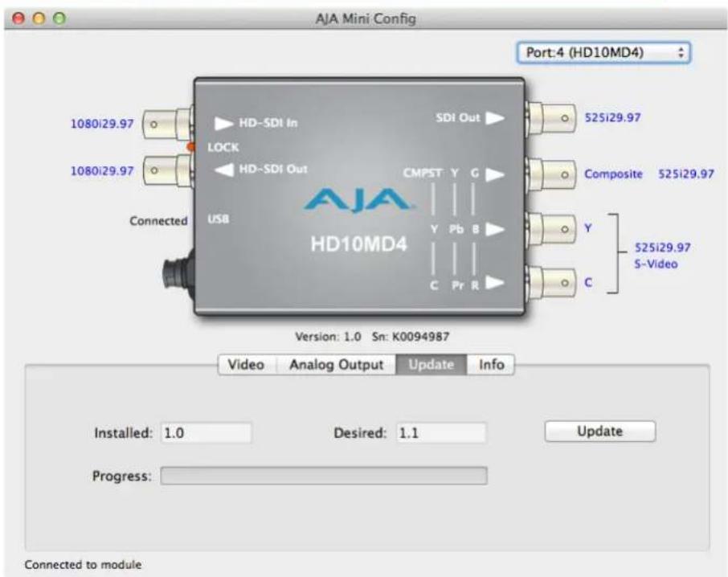Click the C Pr R arrow icon
This screenshot has width=728, height=577.
[495, 283]
